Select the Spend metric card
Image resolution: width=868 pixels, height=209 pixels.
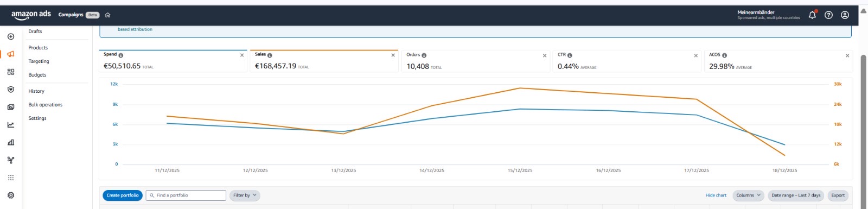click(173, 61)
